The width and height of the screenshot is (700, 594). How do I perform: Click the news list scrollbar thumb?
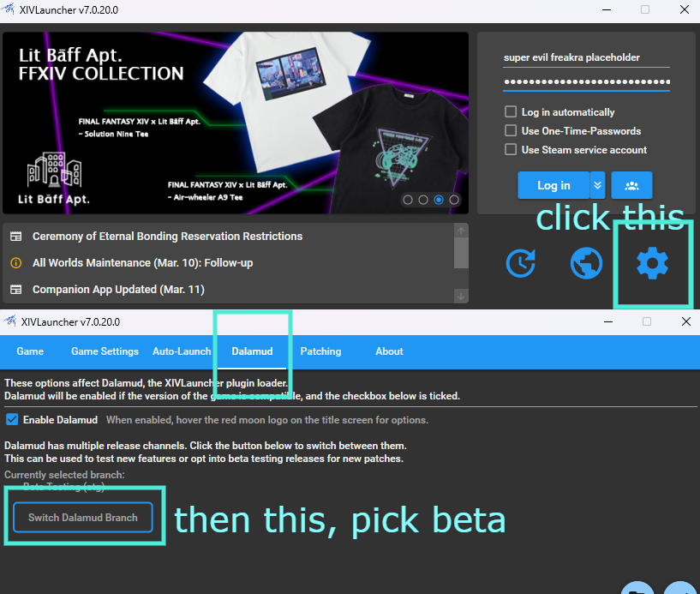(x=461, y=253)
